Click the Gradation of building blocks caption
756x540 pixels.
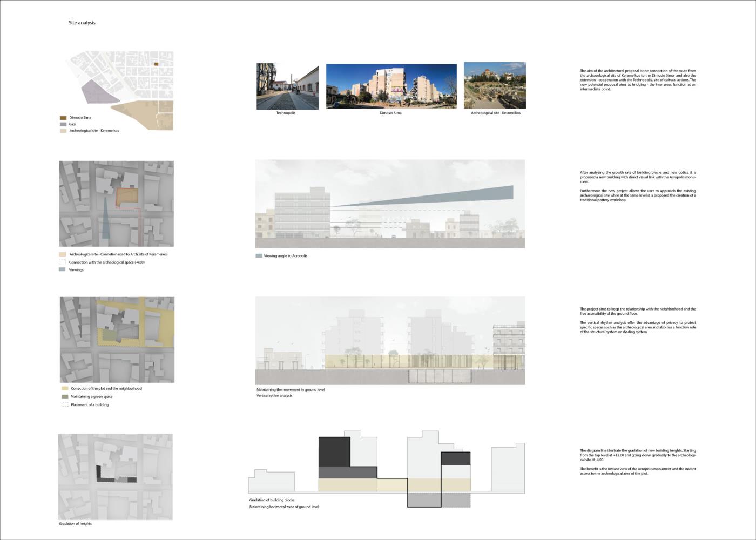(x=272, y=500)
